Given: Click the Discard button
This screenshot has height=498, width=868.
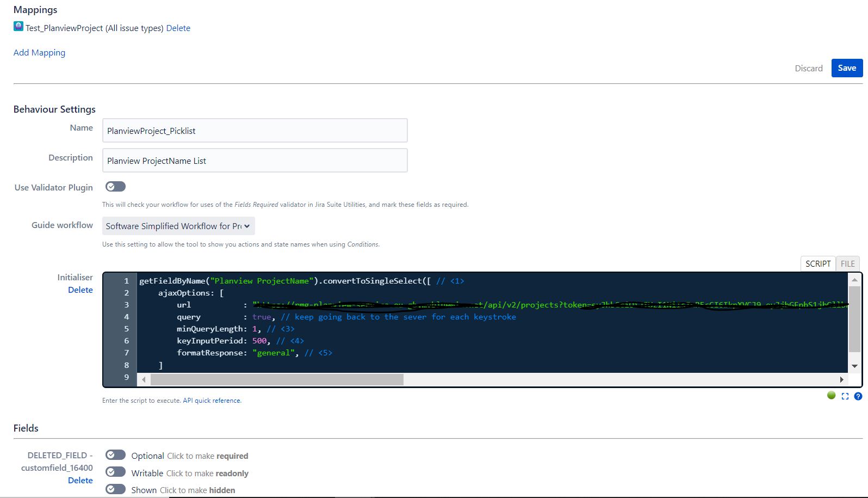Looking at the screenshot, I should pos(809,68).
